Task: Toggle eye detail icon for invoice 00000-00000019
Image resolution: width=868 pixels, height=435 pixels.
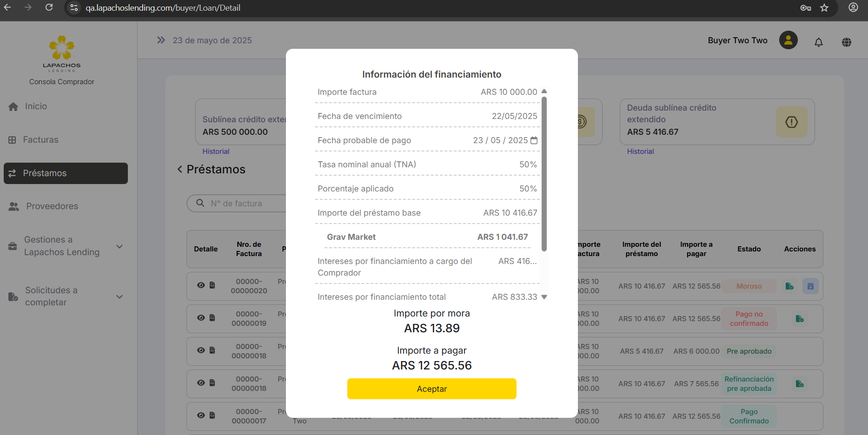Action: (201, 318)
